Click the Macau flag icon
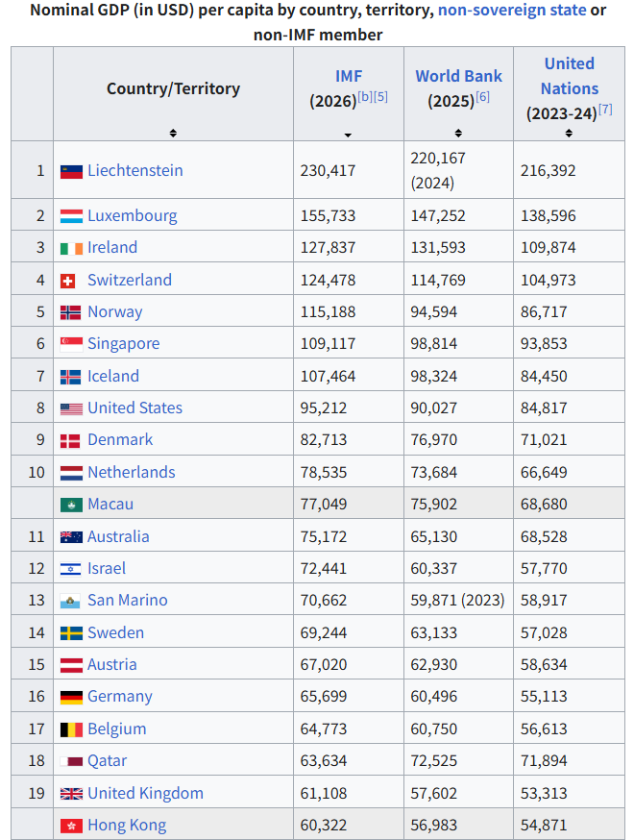Image resolution: width=634 pixels, height=840 pixels. [71, 506]
